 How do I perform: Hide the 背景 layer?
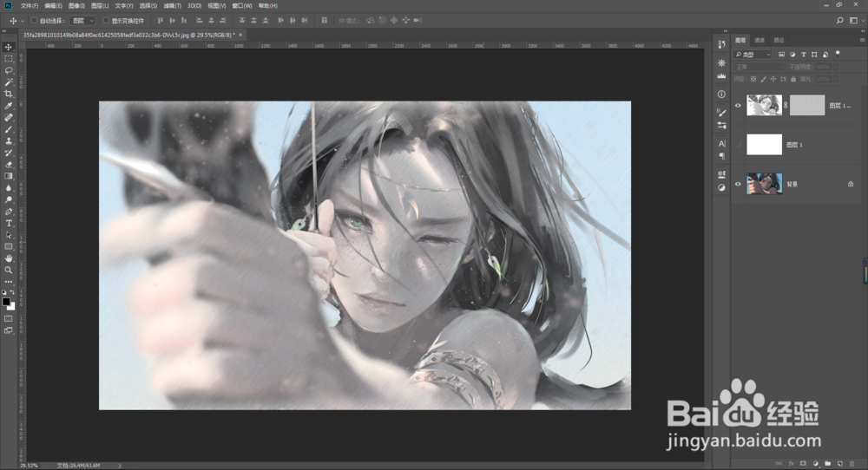coord(737,184)
